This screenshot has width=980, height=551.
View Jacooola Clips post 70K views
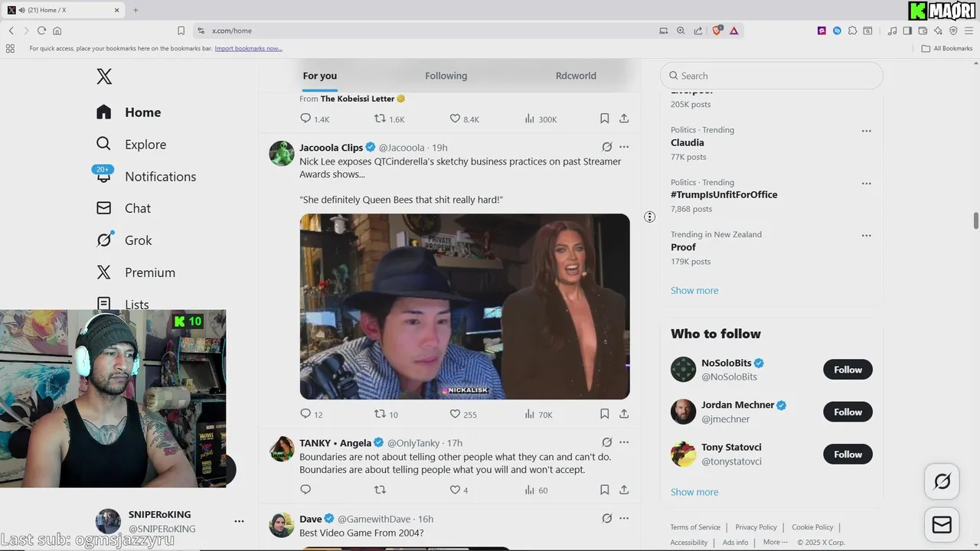tap(538, 414)
